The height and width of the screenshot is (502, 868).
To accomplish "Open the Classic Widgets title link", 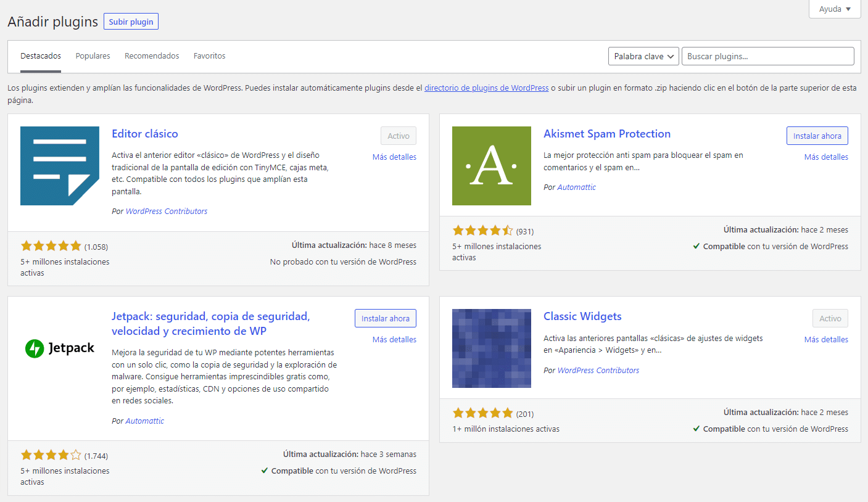I will [582, 316].
